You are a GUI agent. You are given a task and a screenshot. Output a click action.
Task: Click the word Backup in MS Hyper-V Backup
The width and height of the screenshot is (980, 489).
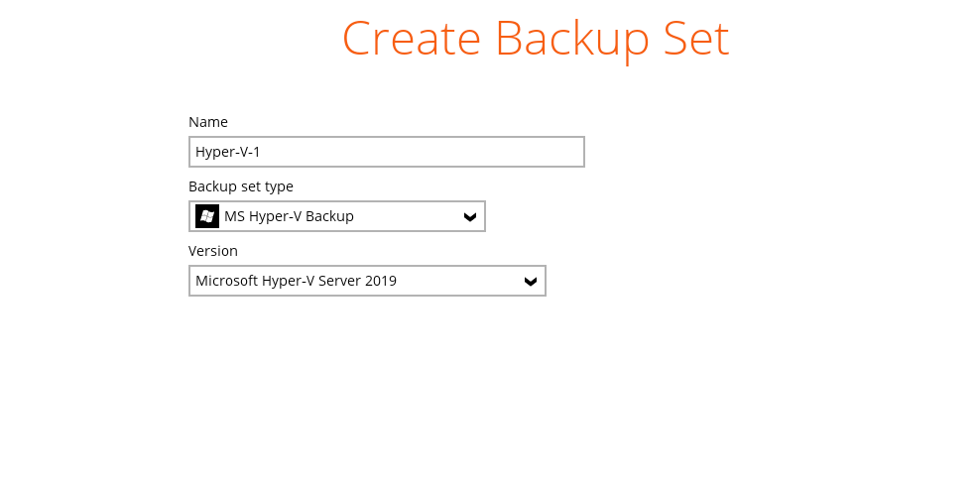click(x=329, y=216)
